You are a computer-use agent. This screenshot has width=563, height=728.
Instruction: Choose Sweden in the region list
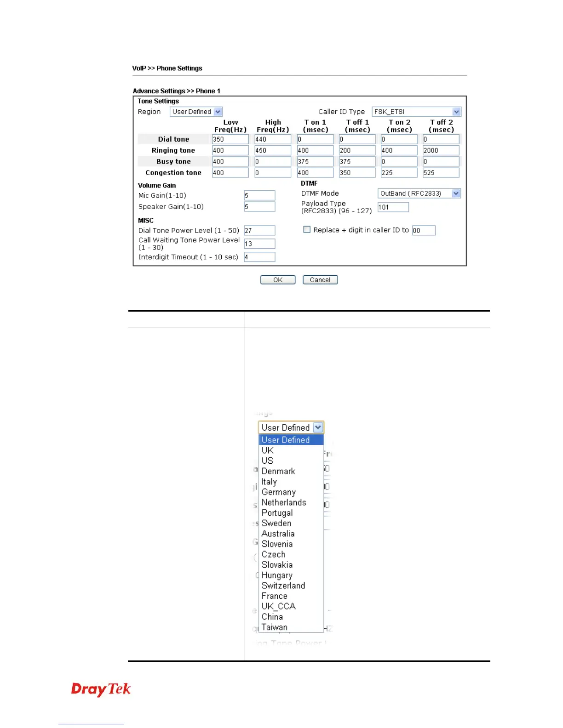291,523
